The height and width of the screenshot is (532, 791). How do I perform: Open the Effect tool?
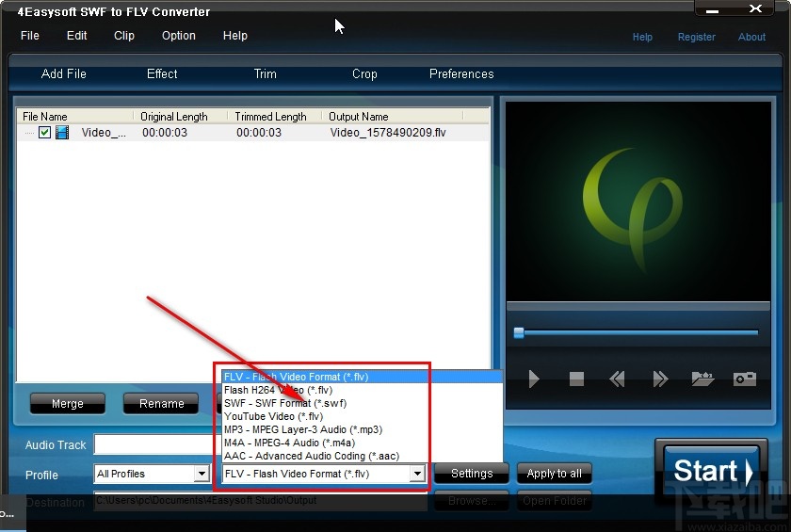click(162, 73)
